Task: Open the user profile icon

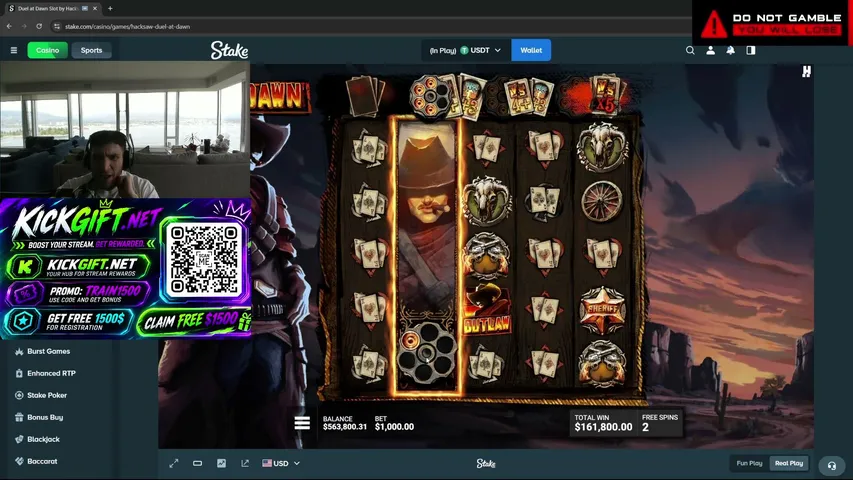Action: [710, 50]
